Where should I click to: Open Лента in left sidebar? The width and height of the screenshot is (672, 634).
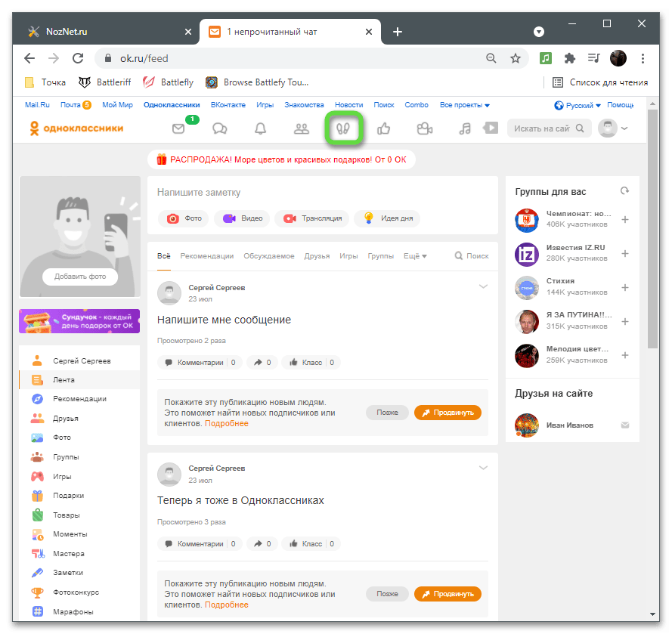pos(79,380)
